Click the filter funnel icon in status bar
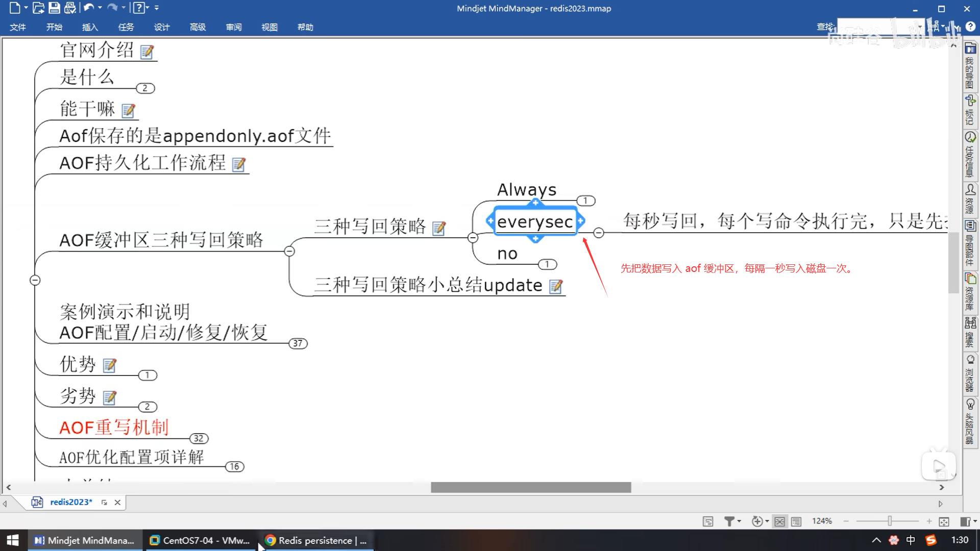 click(729, 521)
